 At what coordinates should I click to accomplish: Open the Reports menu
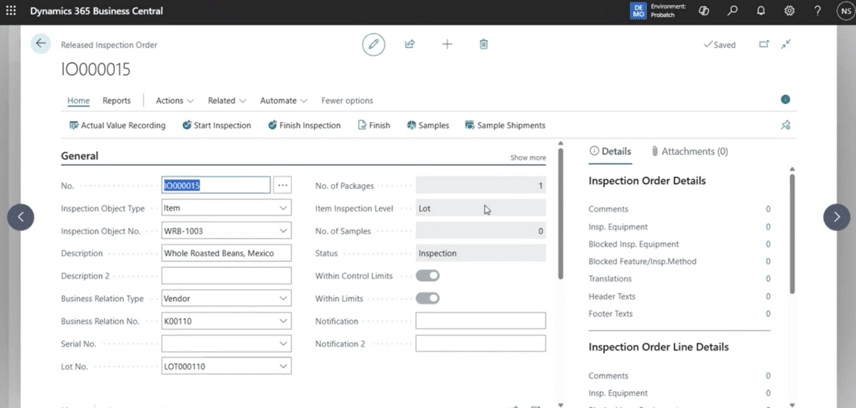(116, 100)
